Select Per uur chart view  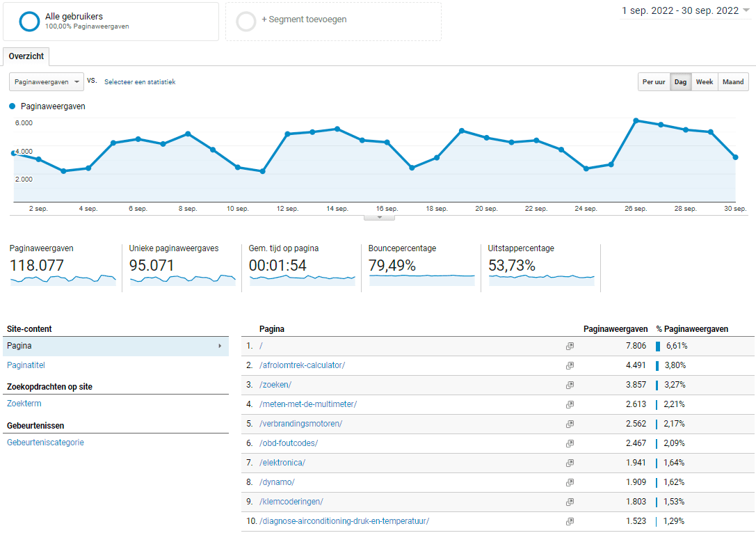click(x=653, y=82)
